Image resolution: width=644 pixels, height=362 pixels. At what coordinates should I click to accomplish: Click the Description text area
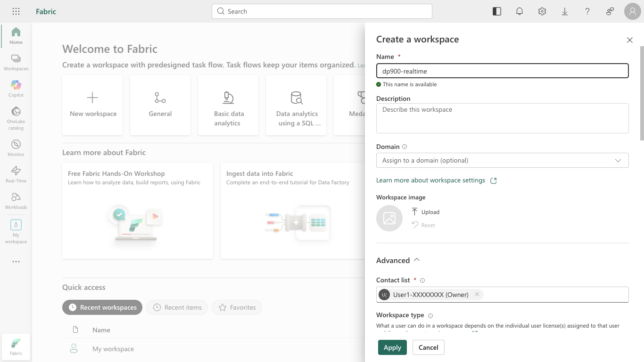[x=503, y=118]
